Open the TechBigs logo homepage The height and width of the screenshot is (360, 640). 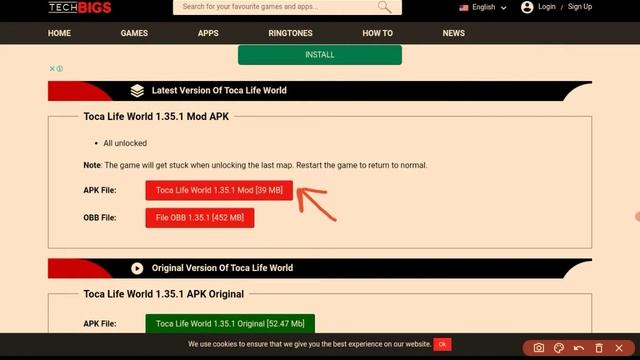(x=80, y=7)
